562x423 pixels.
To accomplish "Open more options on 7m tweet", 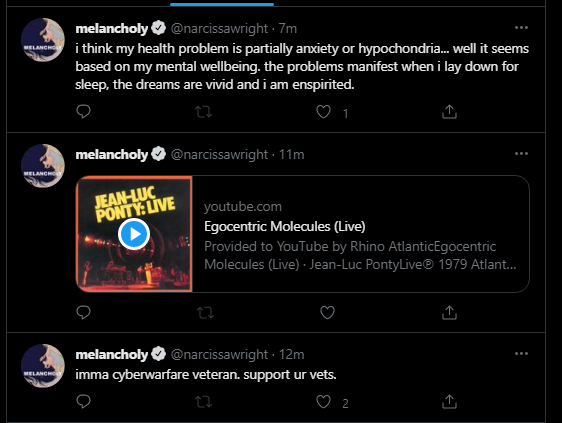I will [x=521, y=28].
